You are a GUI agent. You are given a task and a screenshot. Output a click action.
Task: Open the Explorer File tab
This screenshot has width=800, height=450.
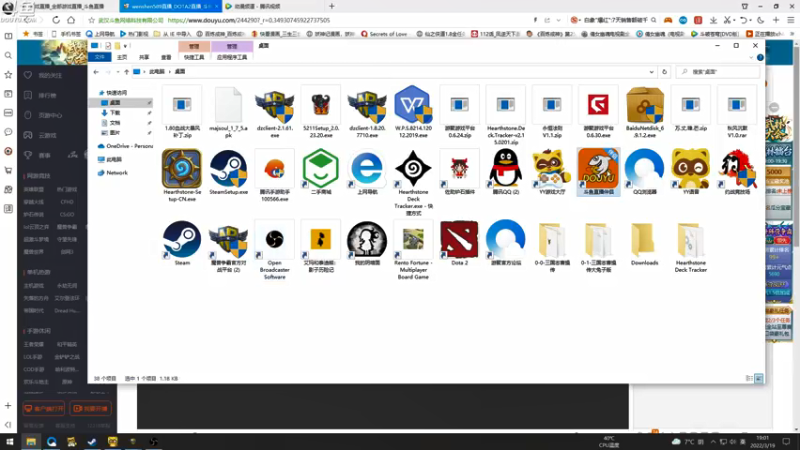[x=99, y=57]
